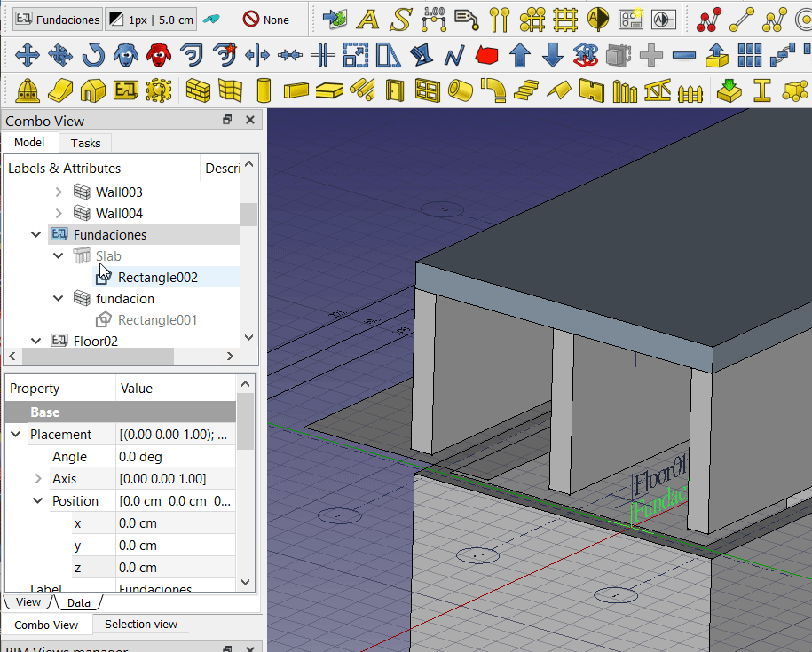The height and width of the screenshot is (652, 812).
Task: Select Rectangle002 in the model tree
Action: point(157,278)
